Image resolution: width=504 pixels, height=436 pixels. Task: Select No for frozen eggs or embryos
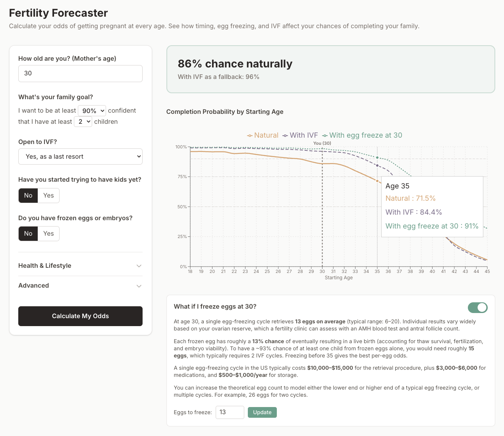pyautogui.click(x=28, y=233)
